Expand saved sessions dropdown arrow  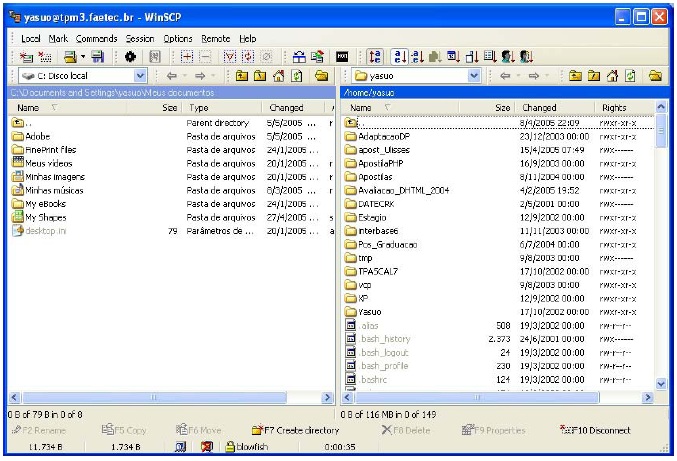[x=83, y=57]
